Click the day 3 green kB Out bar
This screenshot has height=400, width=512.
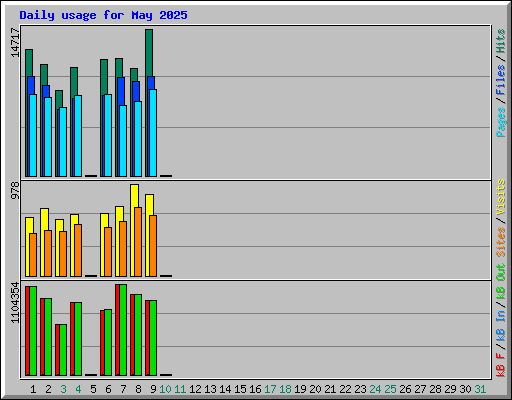[63, 350]
